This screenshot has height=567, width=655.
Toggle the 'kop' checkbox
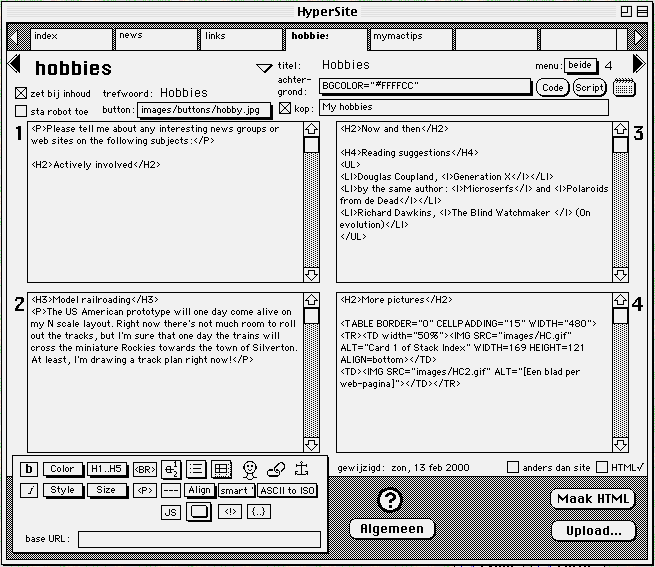point(285,108)
